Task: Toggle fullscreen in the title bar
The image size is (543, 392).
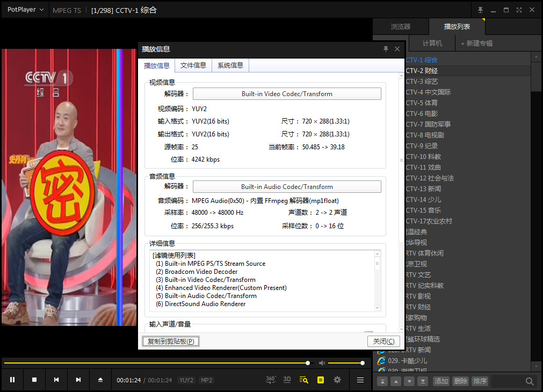Action: click(x=519, y=10)
